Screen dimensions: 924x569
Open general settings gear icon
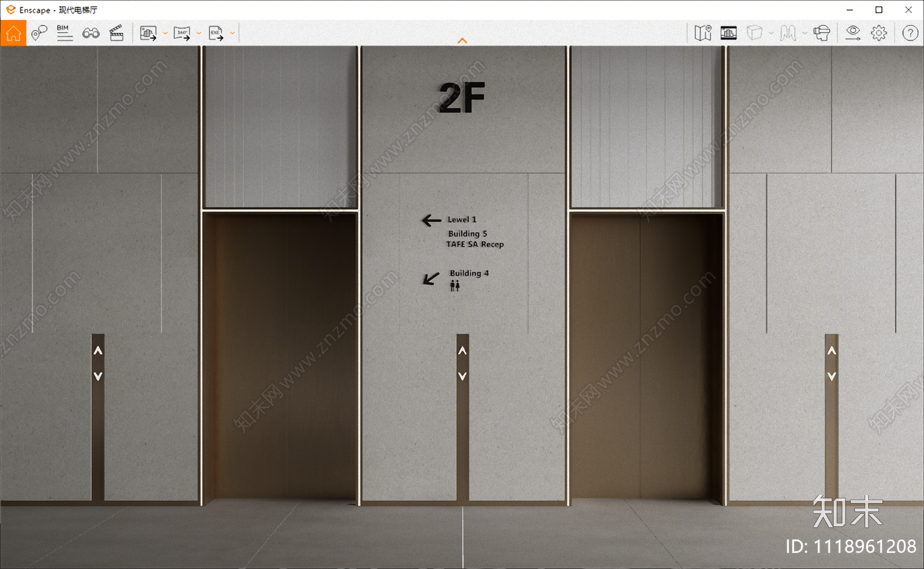pyautogui.click(x=879, y=33)
